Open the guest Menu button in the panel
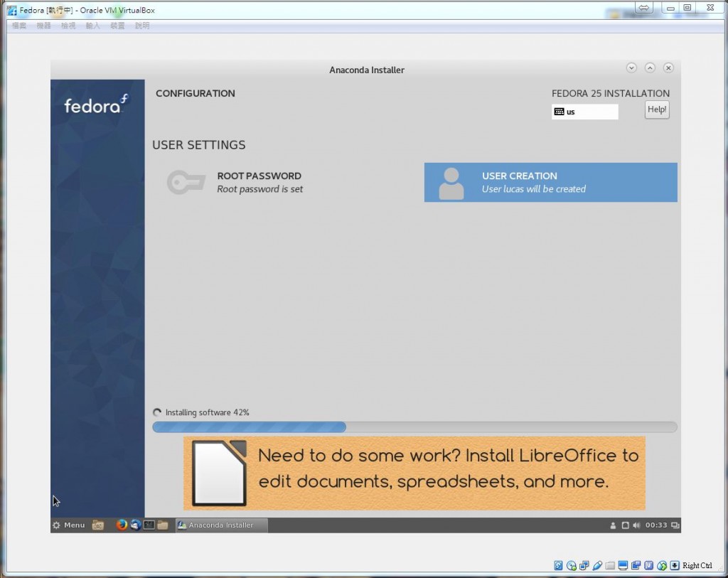The height and width of the screenshot is (578, 728). [69, 525]
